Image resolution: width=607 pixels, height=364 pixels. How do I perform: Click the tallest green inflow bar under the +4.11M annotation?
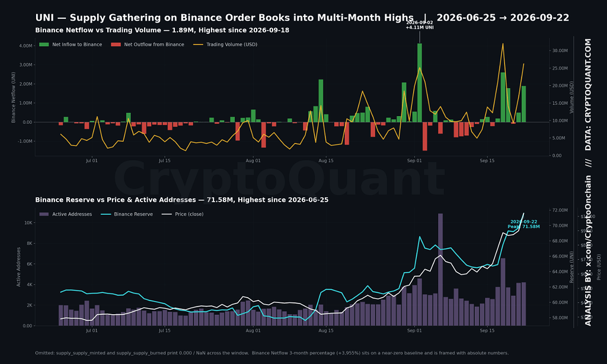[420, 83]
